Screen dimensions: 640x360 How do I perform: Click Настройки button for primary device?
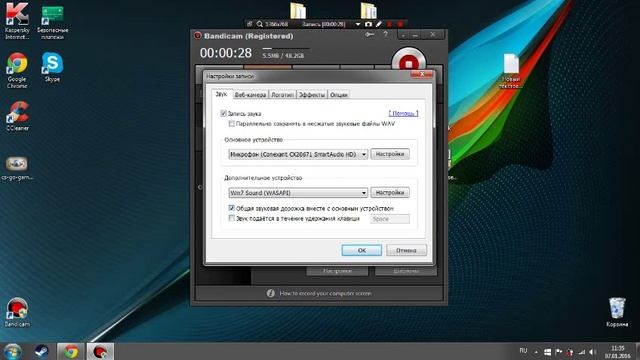390,154
